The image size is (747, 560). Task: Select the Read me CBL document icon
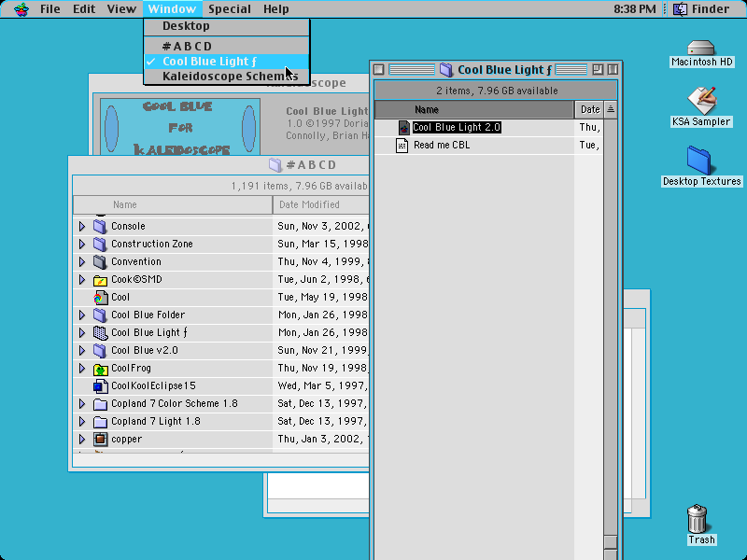(402, 146)
